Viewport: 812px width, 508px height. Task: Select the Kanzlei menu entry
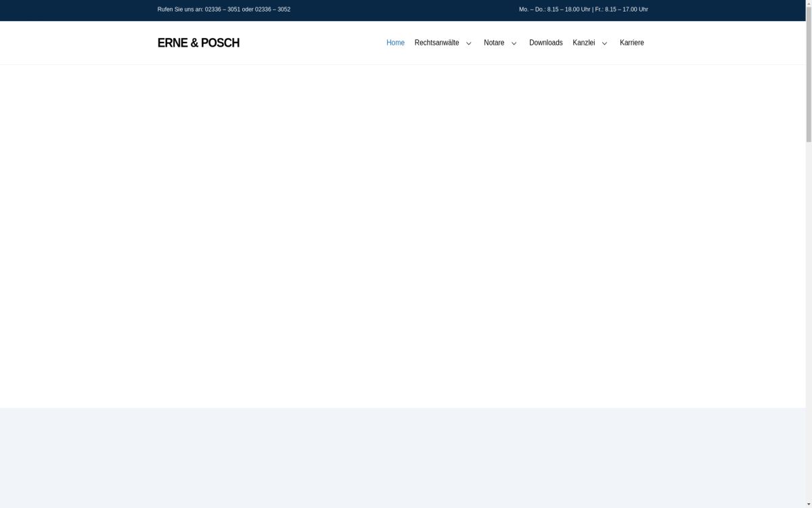point(583,43)
